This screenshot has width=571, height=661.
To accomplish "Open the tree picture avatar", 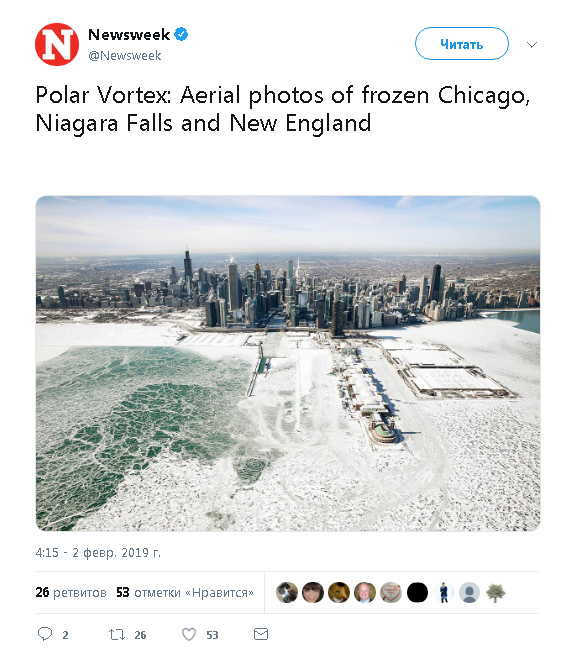I will [x=496, y=592].
